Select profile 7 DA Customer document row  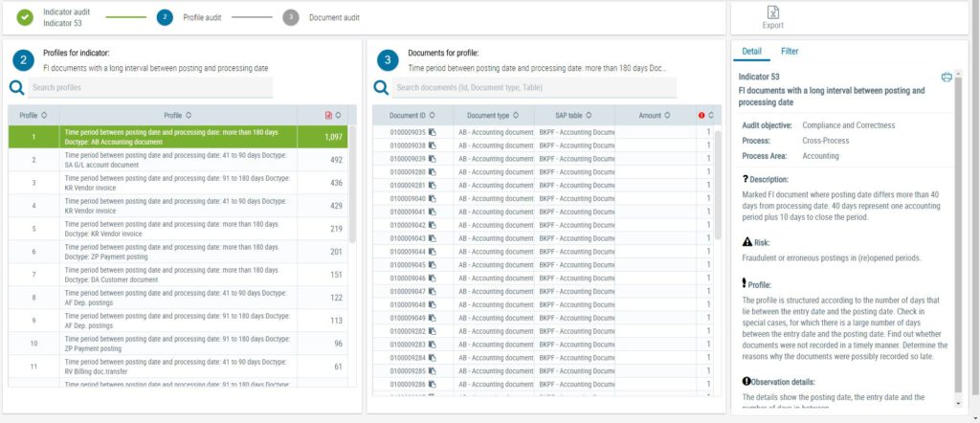pyautogui.click(x=178, y=275)
